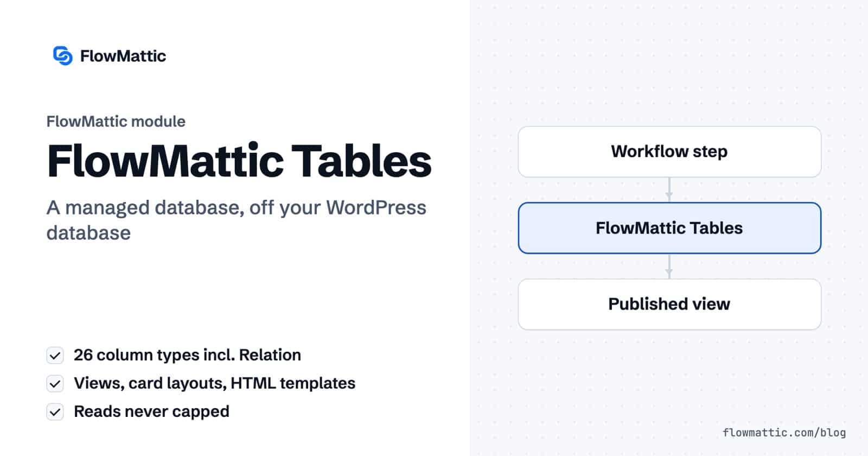This screenshot has height=456, width=868.
Task: Click 'Views, card layouts, HTML templates' text
Action: (x=215, y=383)
